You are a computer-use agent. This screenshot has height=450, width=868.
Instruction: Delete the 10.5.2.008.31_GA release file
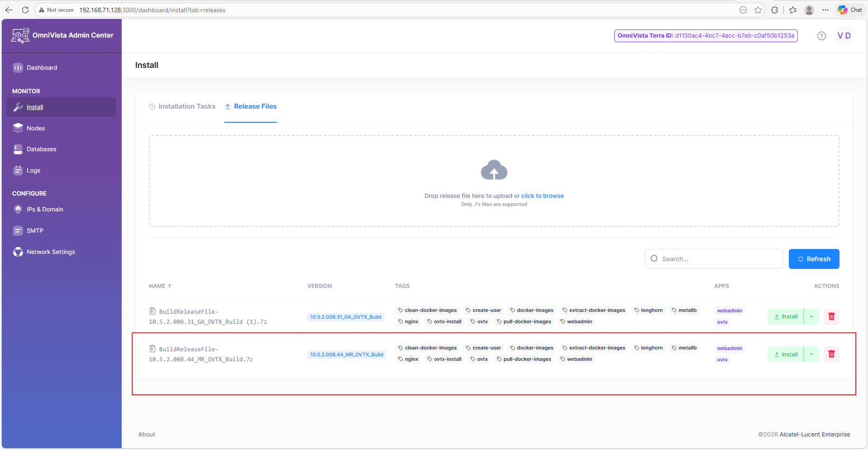[x=831, y=316]
